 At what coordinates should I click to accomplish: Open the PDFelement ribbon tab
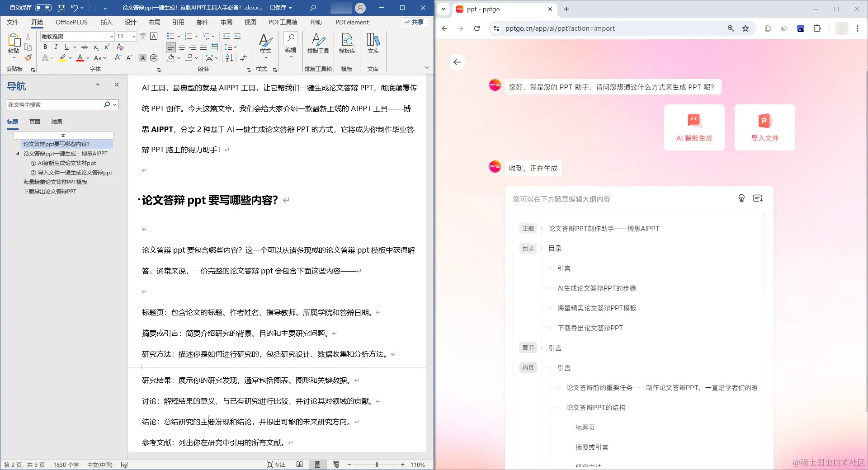tap(352, 22)
